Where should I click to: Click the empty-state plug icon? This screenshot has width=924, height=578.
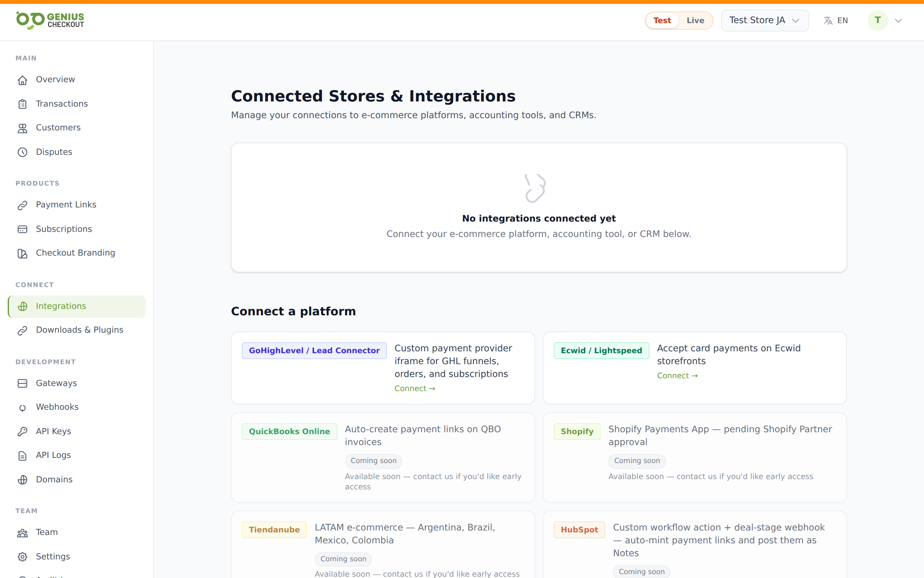coord(535,188)
